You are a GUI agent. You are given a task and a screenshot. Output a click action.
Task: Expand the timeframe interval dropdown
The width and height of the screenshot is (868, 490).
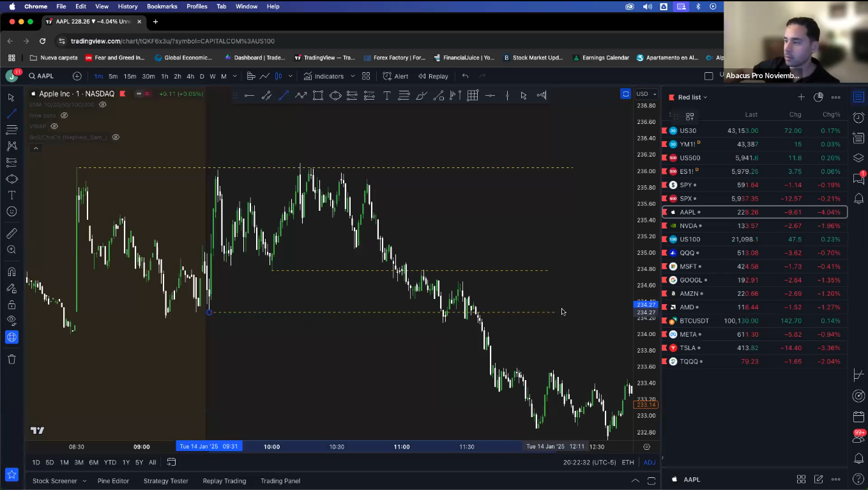tap(234, 76)
